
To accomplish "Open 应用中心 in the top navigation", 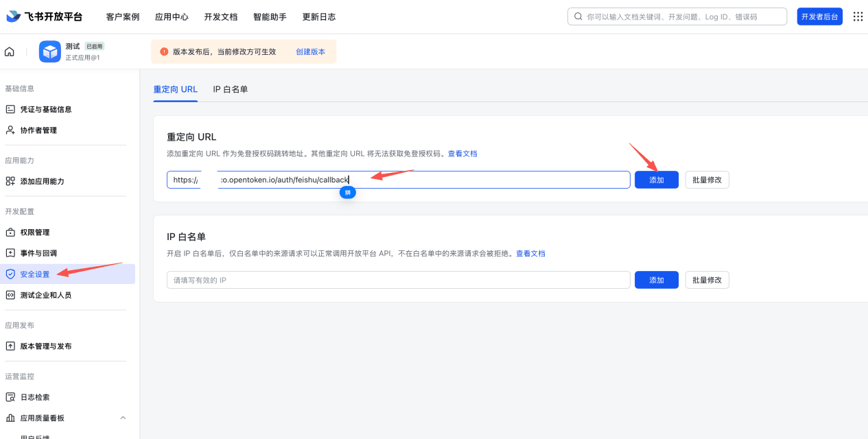I will 172,16.
